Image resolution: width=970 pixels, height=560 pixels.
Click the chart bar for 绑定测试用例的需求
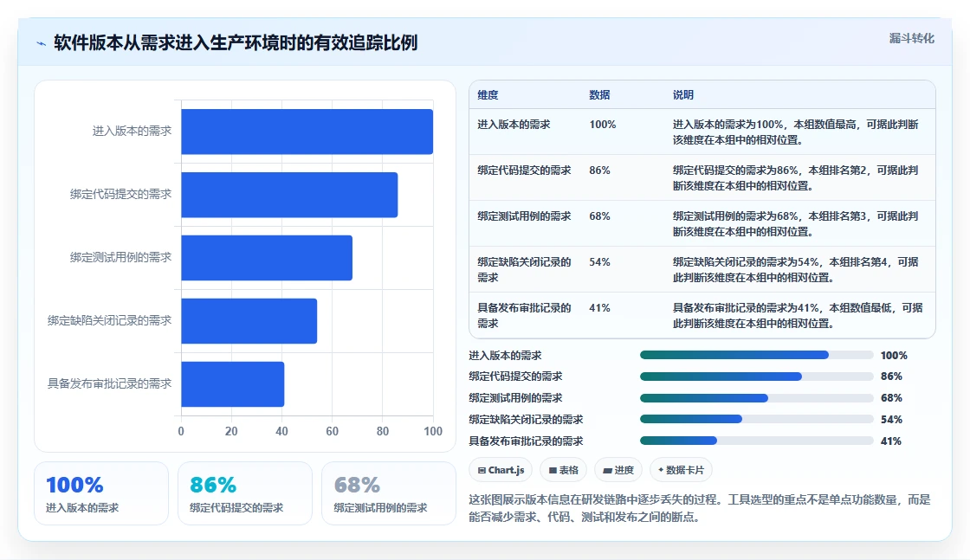click(267, 258)
